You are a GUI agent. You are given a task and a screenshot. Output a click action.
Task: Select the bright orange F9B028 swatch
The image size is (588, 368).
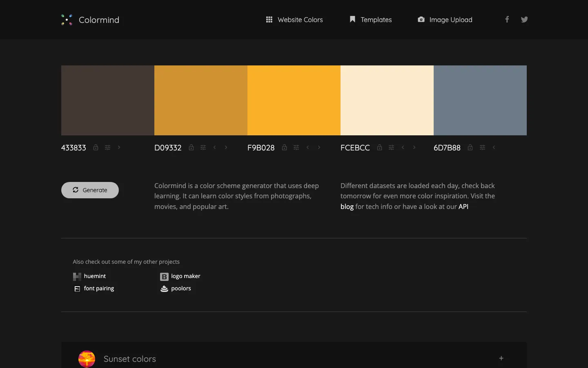[294, 100]
